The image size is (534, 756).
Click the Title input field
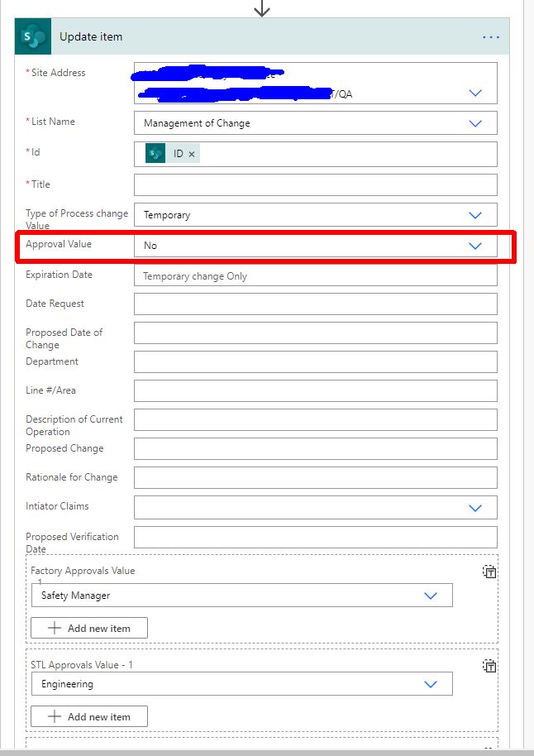coord(316,185)
